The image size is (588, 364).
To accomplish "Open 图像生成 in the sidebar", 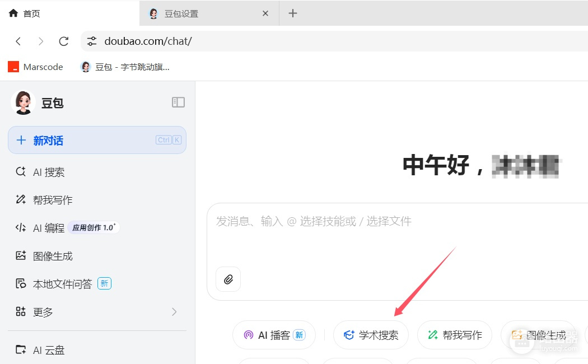I will 97,256.
